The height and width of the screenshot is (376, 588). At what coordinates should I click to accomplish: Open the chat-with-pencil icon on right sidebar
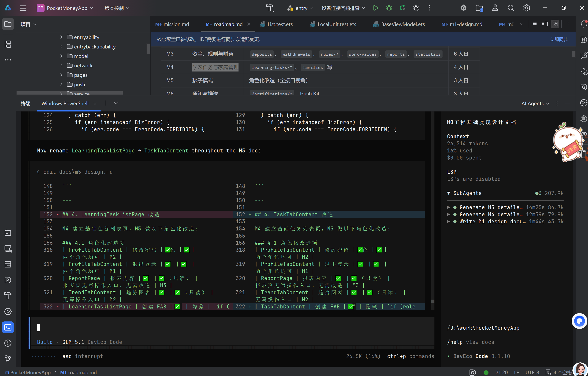coord(584,55)
